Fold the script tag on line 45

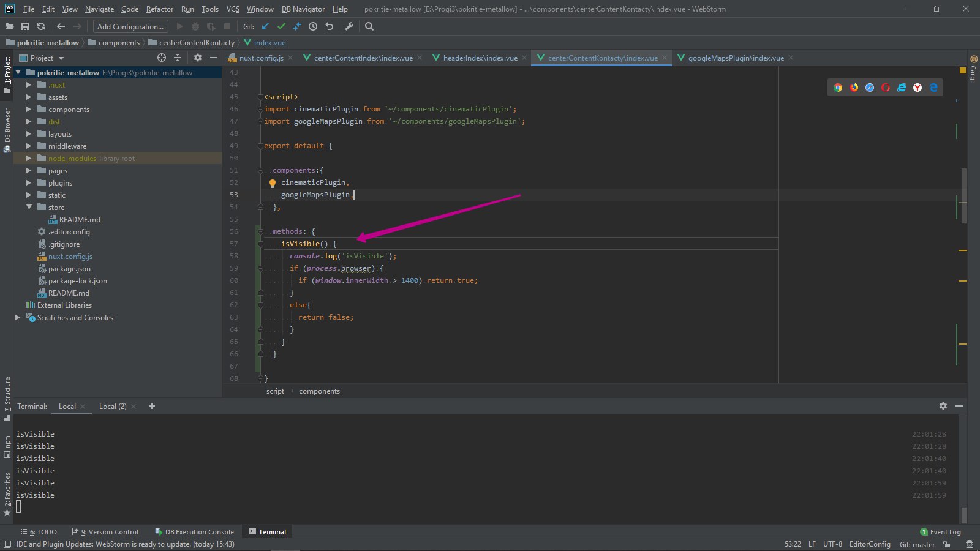tap(260, 97)
